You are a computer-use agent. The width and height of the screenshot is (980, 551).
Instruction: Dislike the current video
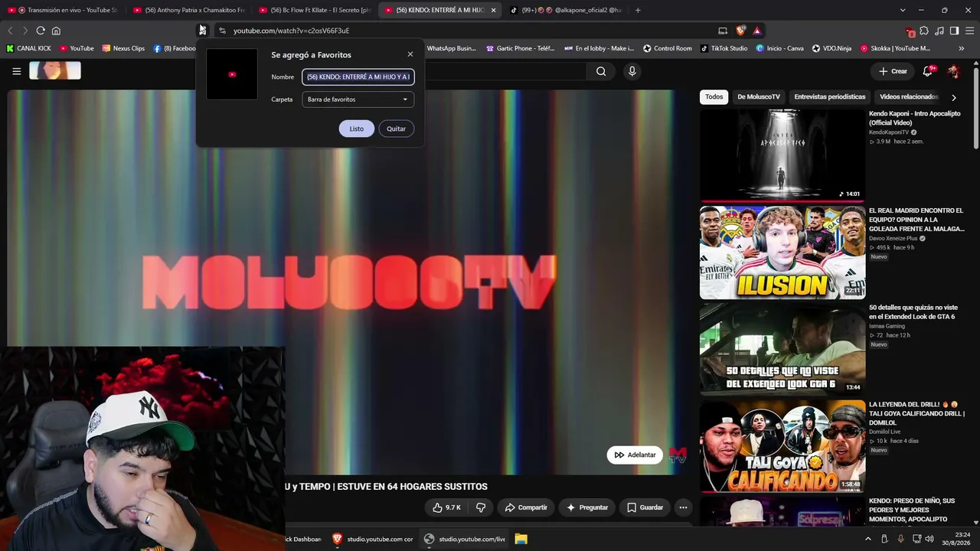tap(481, 507)
